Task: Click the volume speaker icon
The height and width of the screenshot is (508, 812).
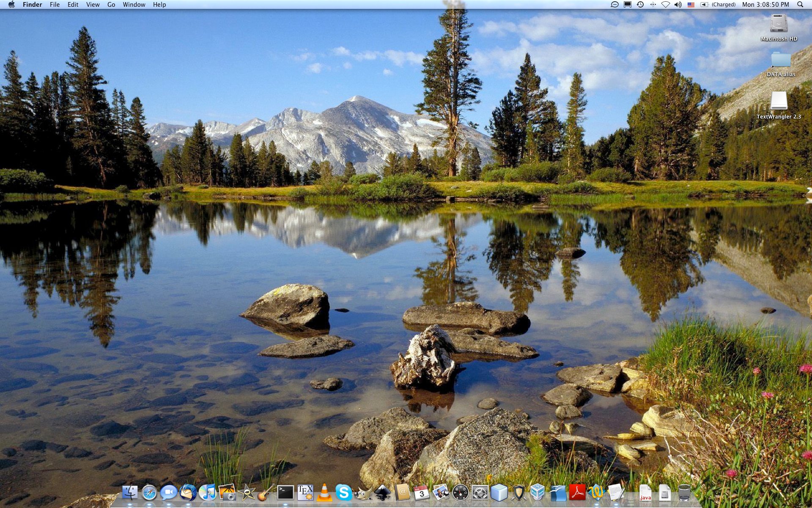Action: pyautogui.click(x=678, y=5)
